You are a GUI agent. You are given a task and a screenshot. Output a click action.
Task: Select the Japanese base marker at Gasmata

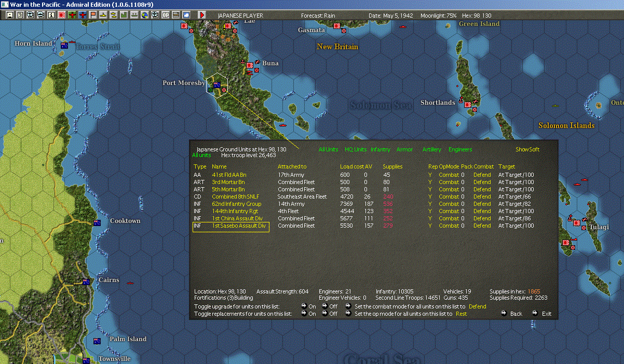click(337, 26)
